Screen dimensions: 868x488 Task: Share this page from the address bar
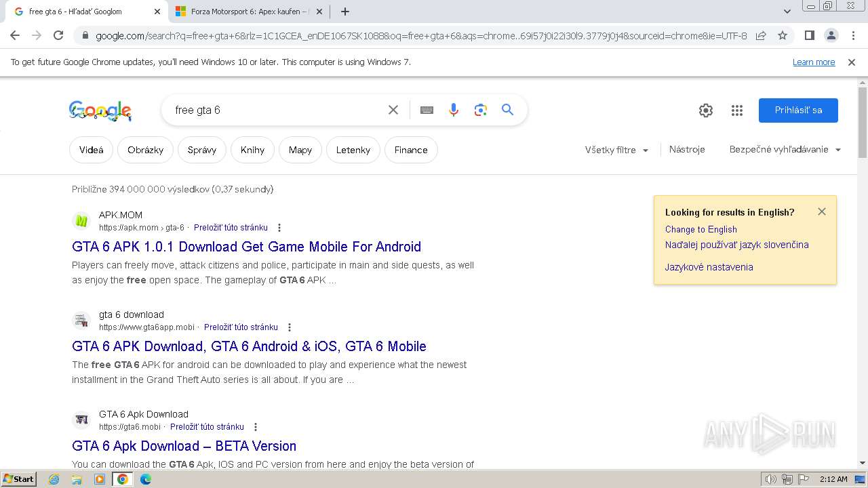pos(761,35)
